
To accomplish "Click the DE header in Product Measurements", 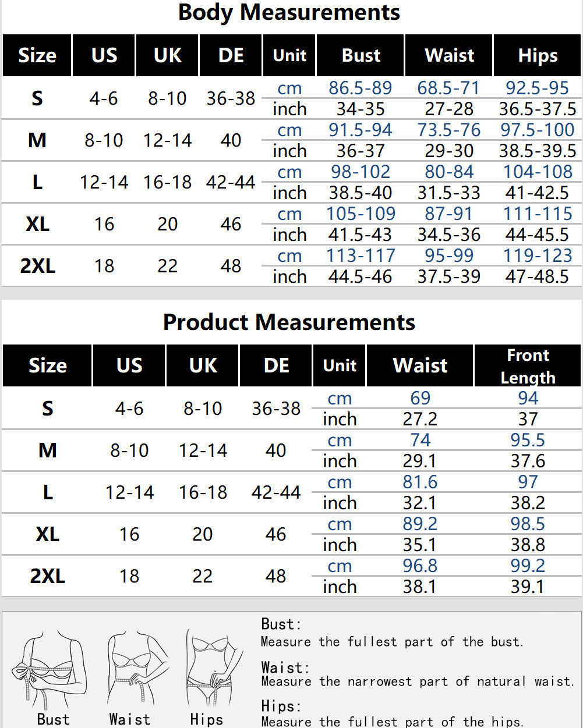I will [276, 365].
